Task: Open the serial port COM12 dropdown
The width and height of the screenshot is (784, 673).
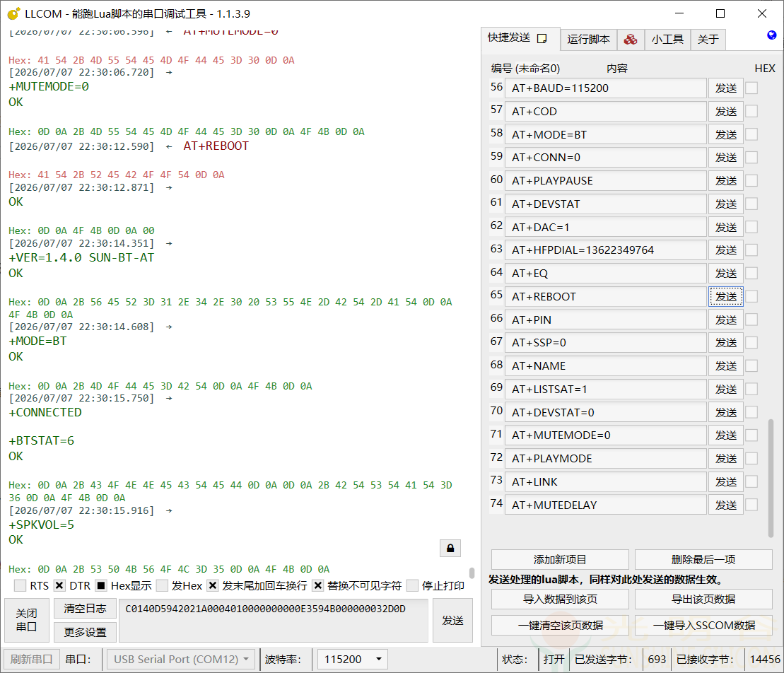Action: click(x=181, y=660)
